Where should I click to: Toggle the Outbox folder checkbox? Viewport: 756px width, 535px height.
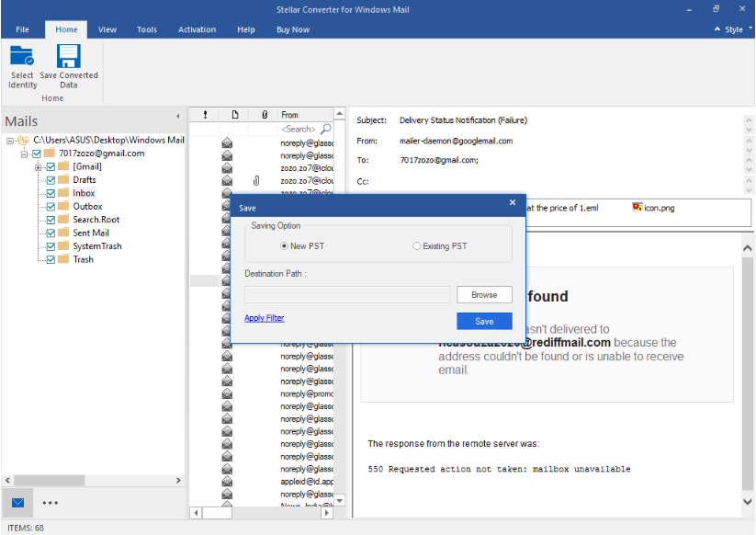coord(51,207)
